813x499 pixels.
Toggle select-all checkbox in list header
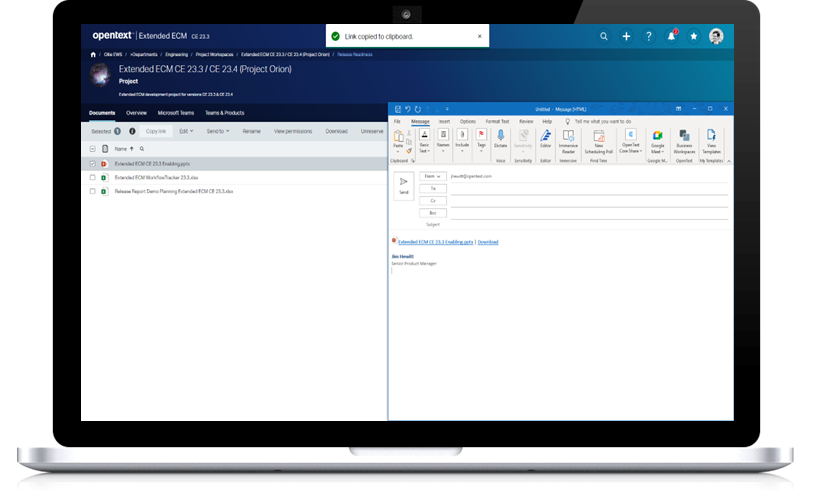tap(92, 149)
